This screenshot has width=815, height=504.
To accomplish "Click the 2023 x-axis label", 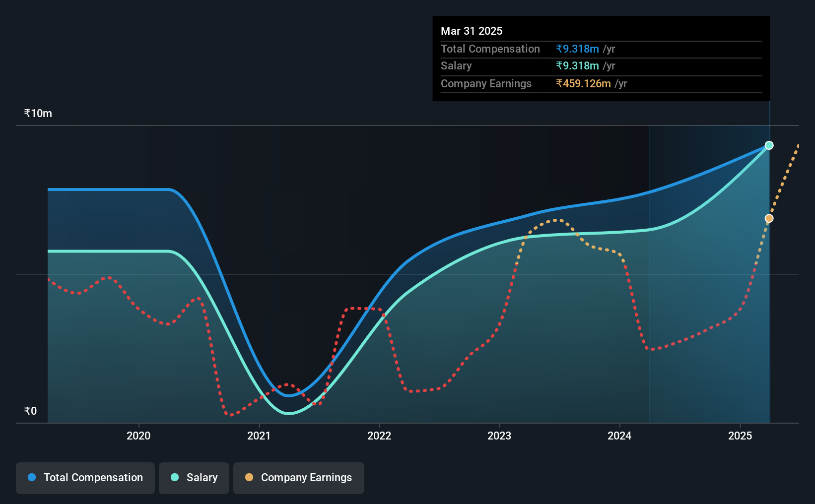I will click(499, 436).
